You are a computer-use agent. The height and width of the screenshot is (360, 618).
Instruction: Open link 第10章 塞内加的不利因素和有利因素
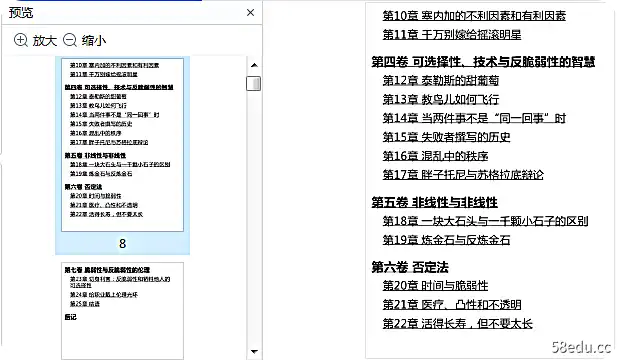coord(474,16)
